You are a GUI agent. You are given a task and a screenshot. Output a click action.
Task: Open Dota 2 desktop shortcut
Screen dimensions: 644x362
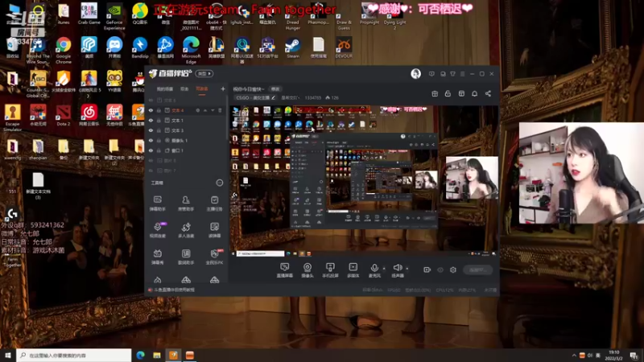coord(64,115)
